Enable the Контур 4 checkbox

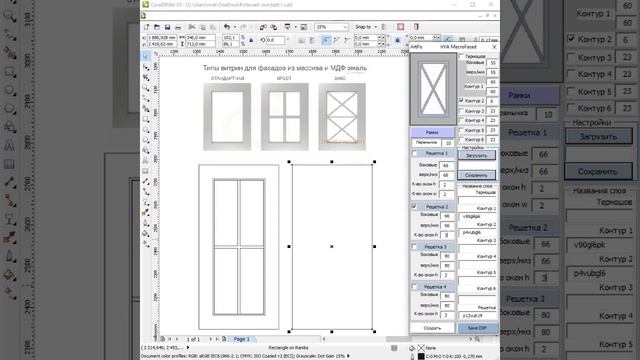(461, 120)
